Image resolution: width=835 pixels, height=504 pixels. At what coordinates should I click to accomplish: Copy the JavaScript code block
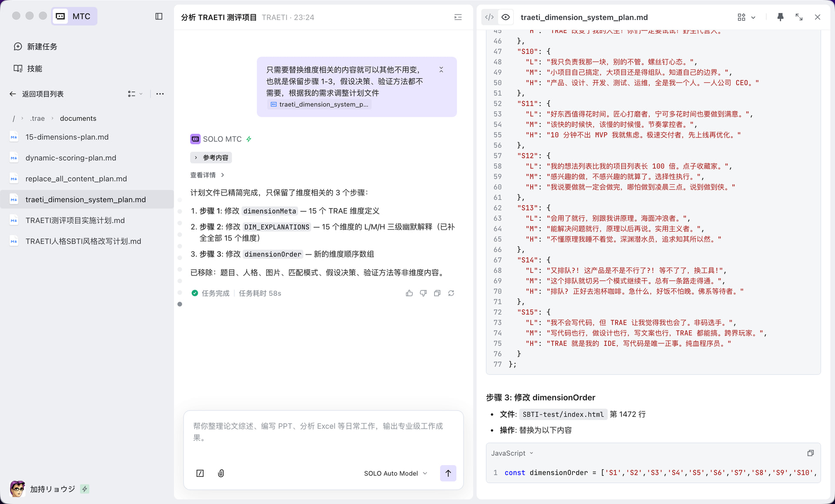coord(810,453)
